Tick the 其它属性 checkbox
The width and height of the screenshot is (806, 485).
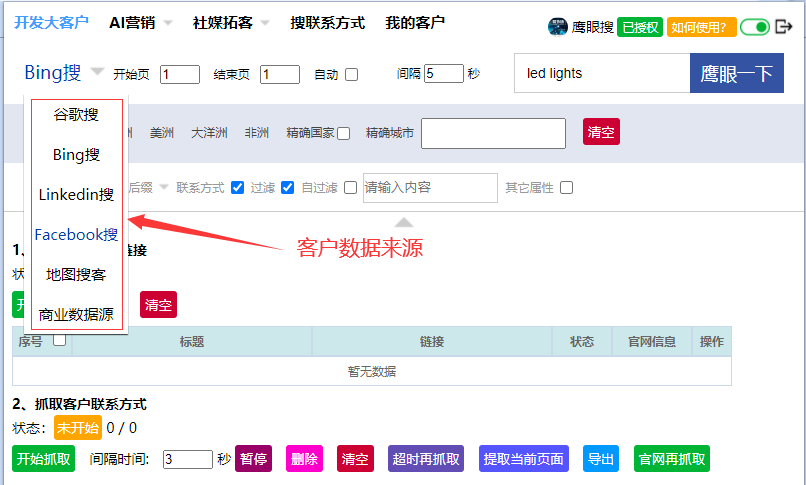coord(567,188)
